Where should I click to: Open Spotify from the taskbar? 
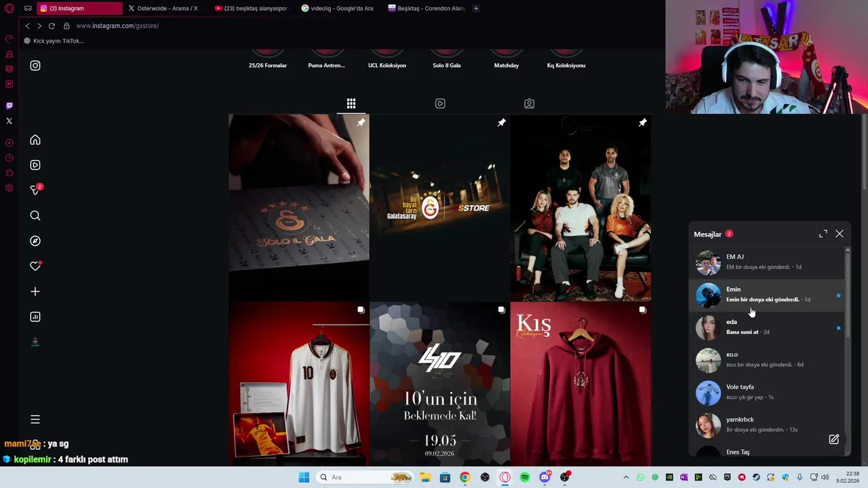coord(525,477)
